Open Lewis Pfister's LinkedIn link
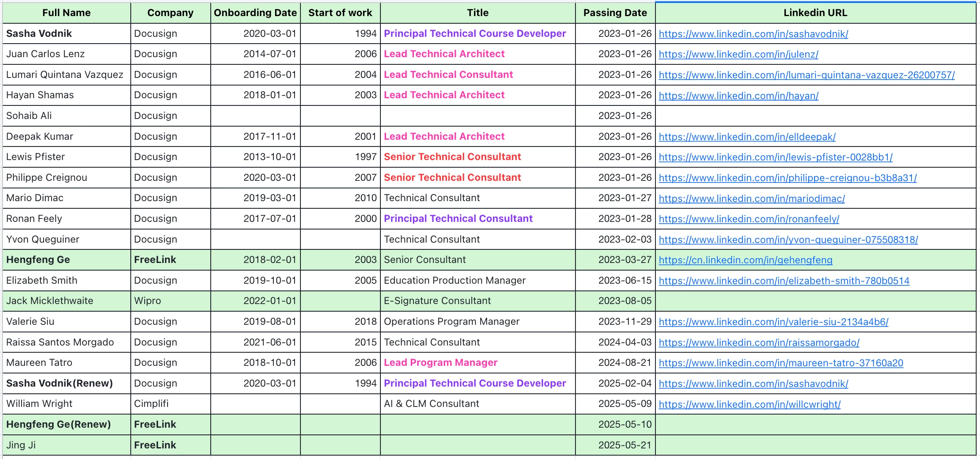980x459 pixels. [x=776, y=157]
